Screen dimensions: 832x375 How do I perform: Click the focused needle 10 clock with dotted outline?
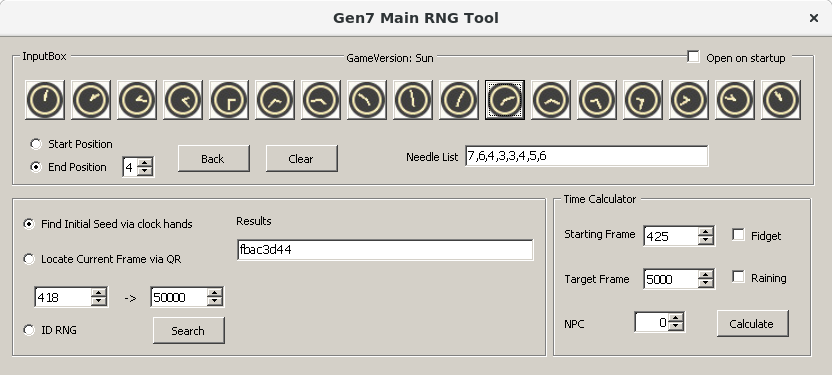(x=505, y=100)
